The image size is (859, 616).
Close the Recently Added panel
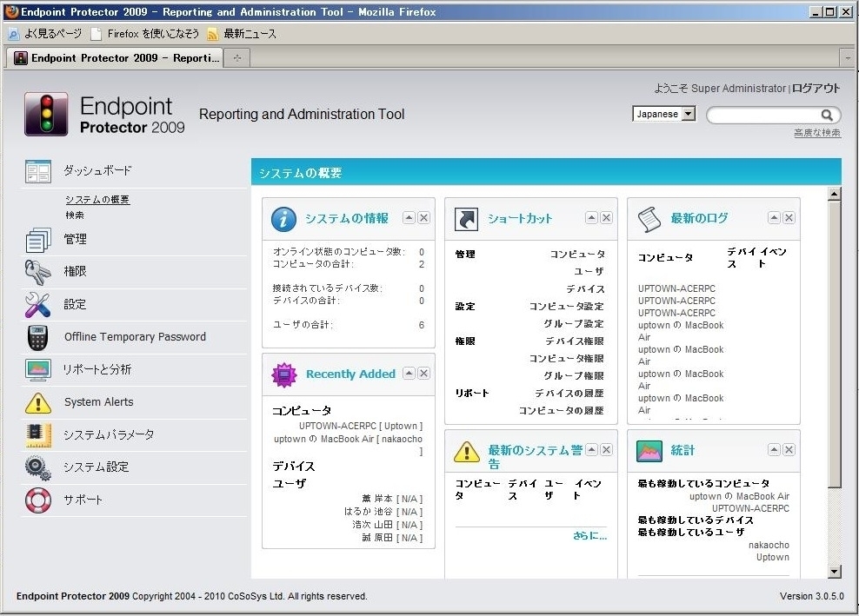[424, 374]
